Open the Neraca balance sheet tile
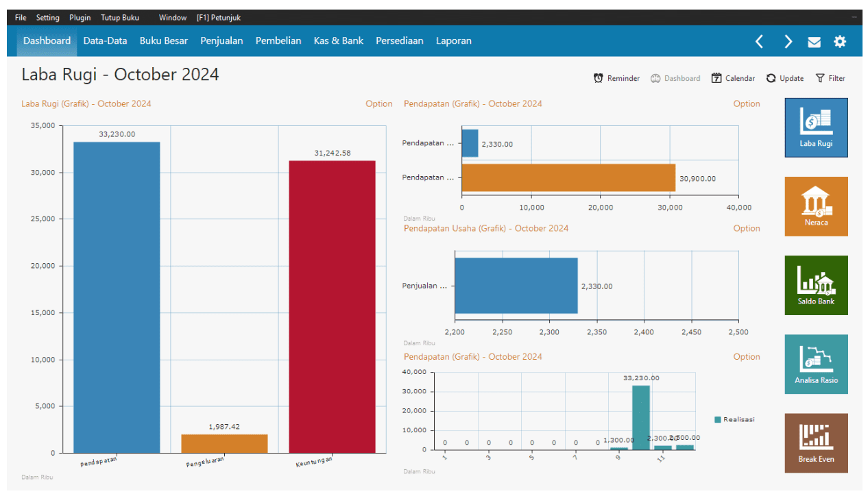Viewport: 868px width, 496px height. click(x=816, y=206)
